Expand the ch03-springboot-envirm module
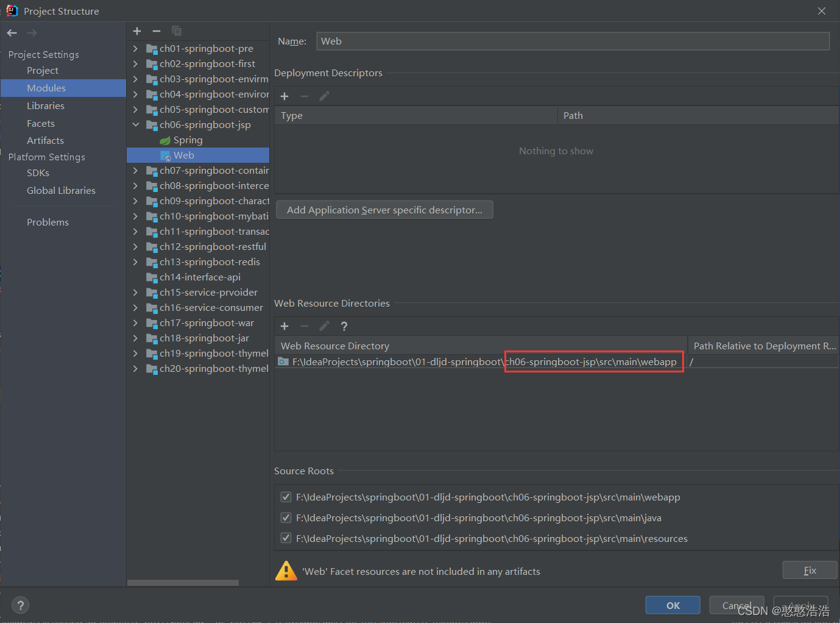The height and width of the screenshot is (623, 840). tap(136, 79)
